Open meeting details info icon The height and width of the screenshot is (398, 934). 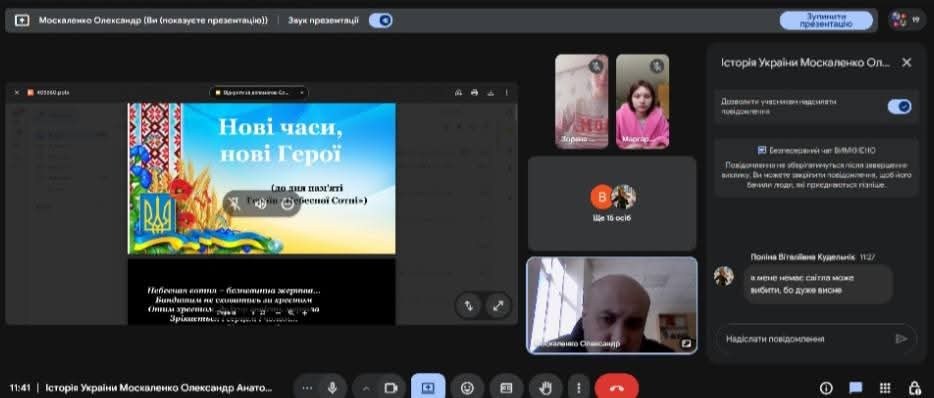point(826,388)
